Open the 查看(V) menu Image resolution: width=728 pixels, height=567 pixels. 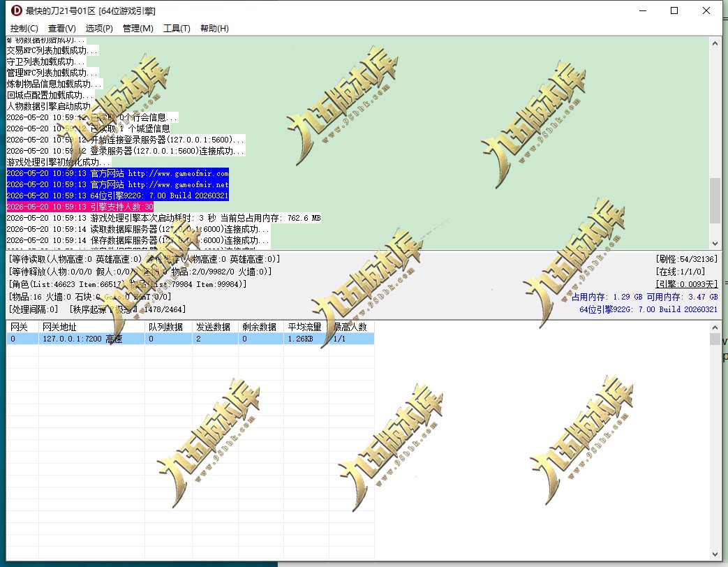(61, 29)
